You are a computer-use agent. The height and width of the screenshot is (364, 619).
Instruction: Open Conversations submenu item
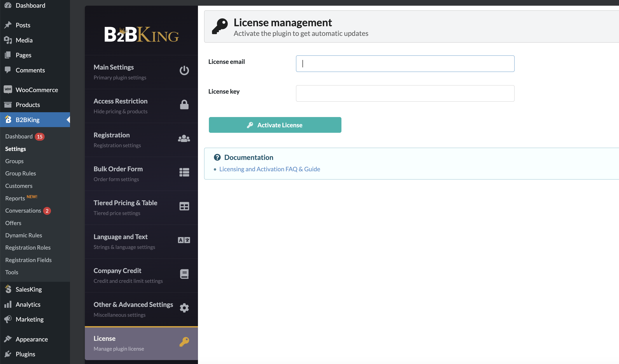[x=23, y=210]
